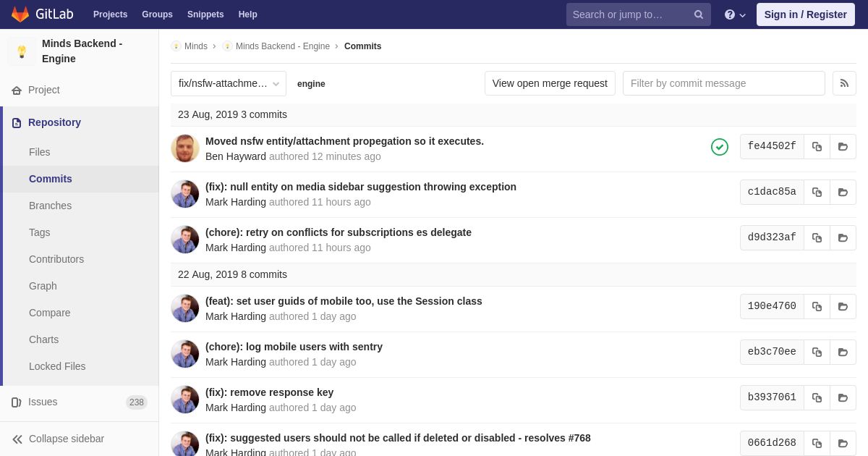Focus the Filter by commit message field
The image size is (868, 456).
[x=724, y=83]
